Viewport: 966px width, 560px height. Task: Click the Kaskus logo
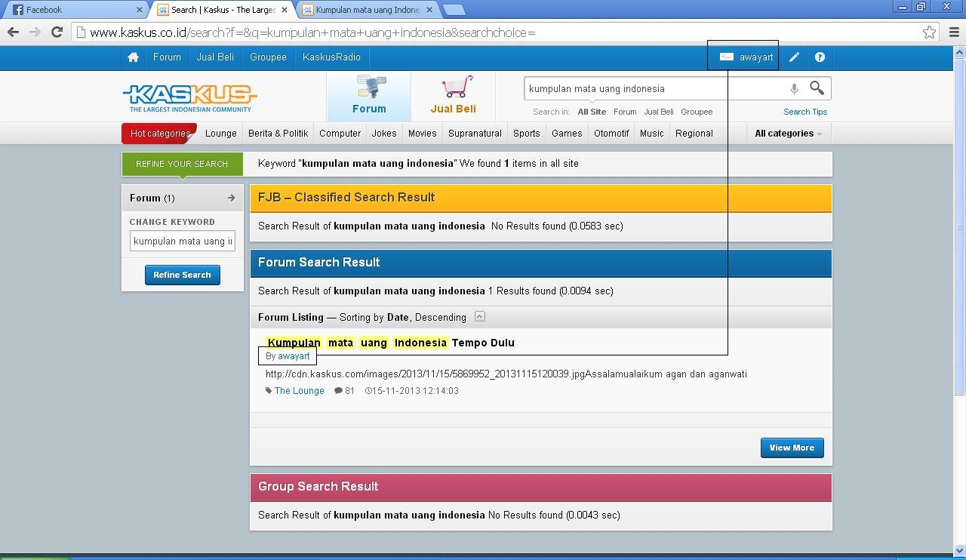tap(189, 97)
